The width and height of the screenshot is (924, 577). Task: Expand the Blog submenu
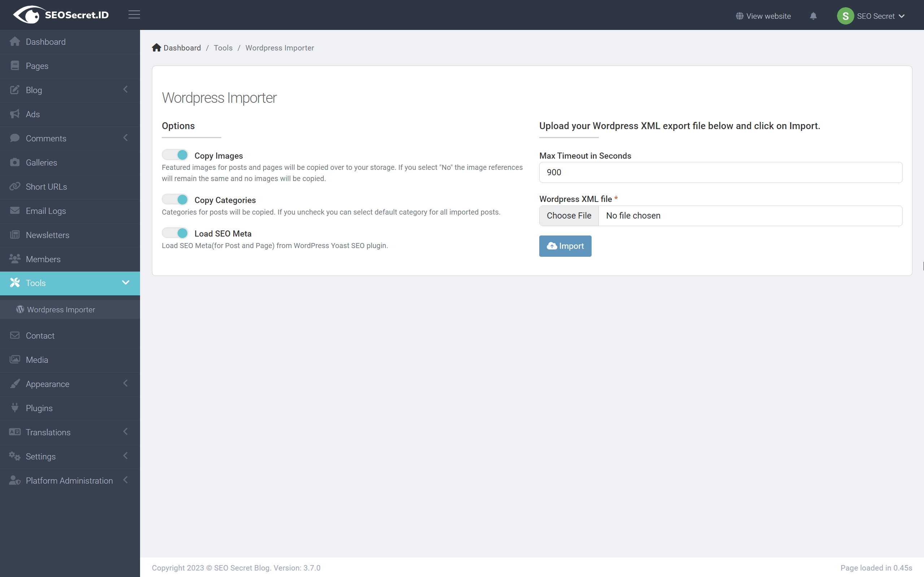click(125, 89)
